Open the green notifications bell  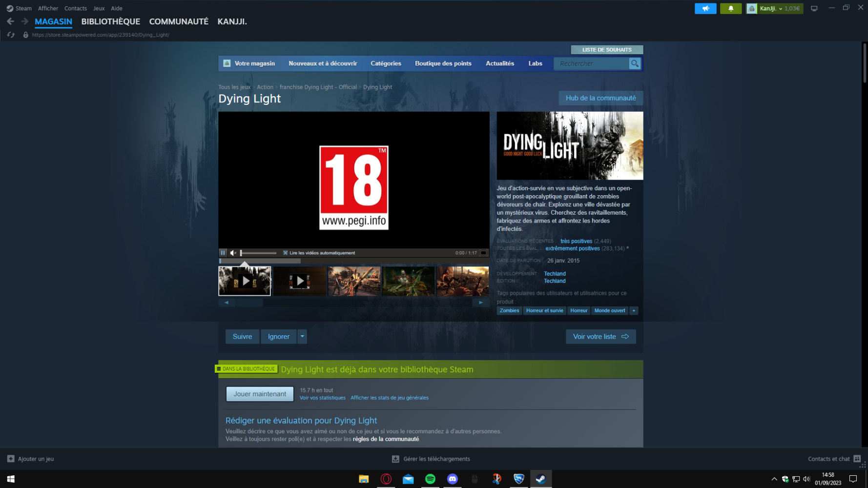731,8
